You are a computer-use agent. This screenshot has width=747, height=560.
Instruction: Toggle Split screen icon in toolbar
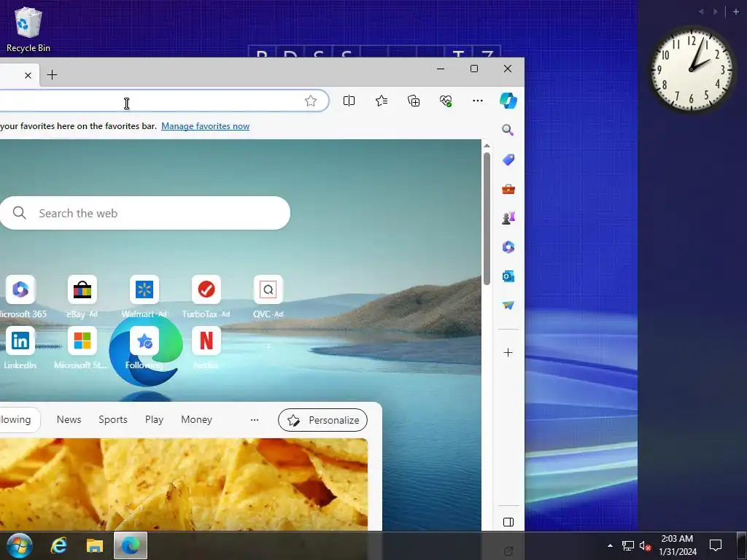pos(349,101)
